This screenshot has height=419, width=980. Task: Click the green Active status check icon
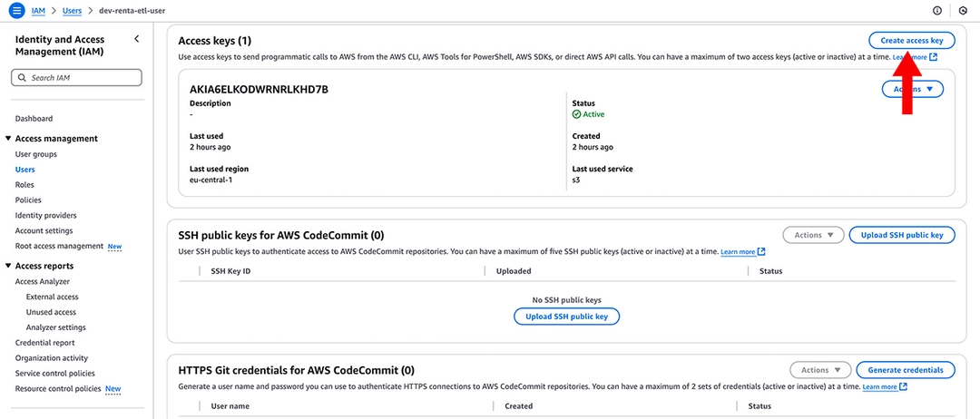pos(576,114)
